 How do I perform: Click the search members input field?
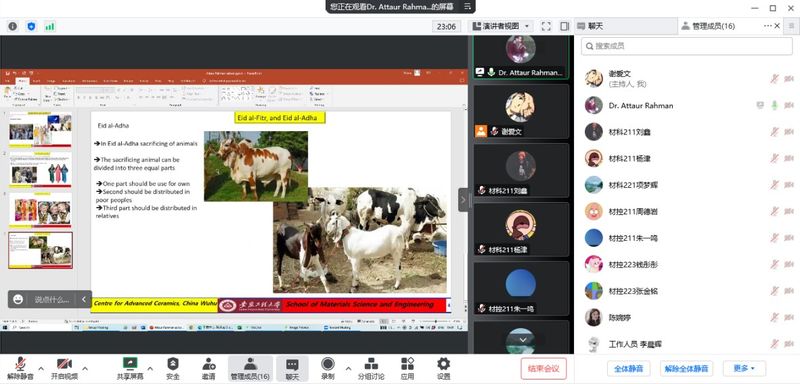(687, 46)
